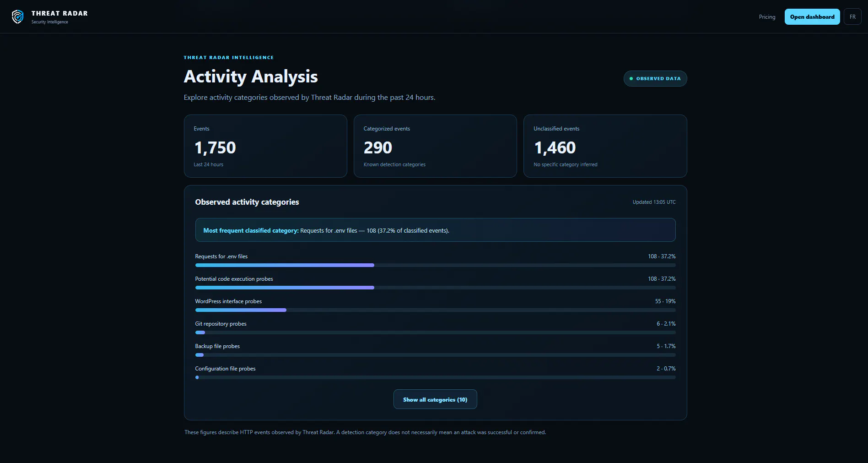The image size is (868, 463).
Task: Click the 'Configuration file probes' label
Action: 225,369
